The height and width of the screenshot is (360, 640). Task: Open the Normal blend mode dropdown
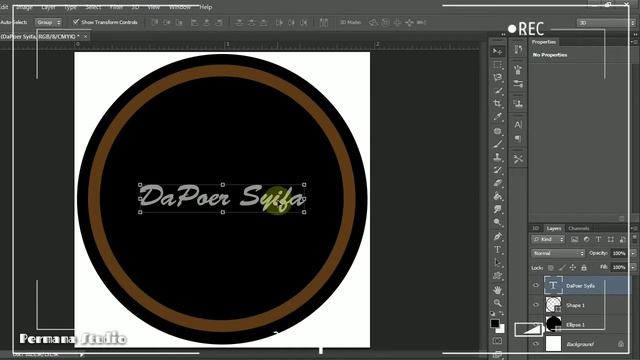(558, 253)
